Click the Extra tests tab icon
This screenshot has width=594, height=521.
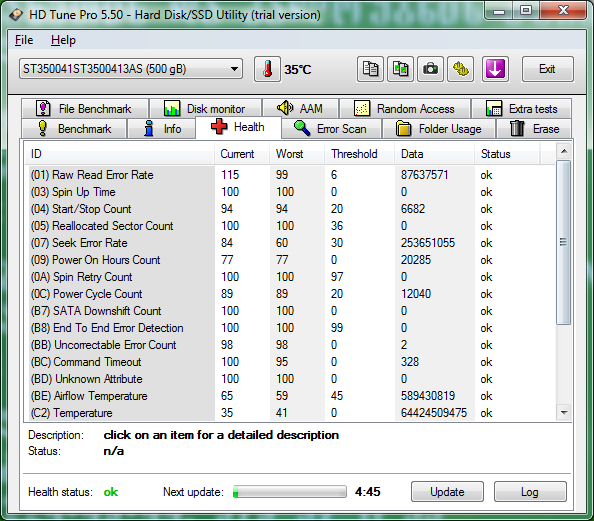pyautogui.click(x=494, y=108)
